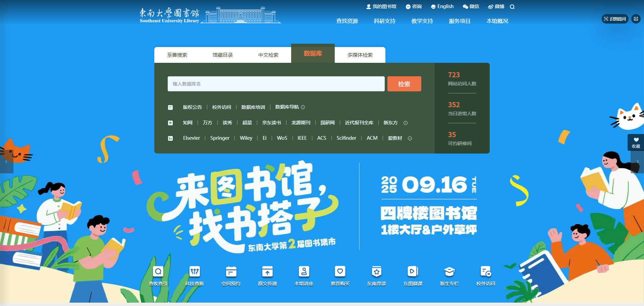Focus the 输入数据库名 input field
644x306 pixels.
point(276,84)
